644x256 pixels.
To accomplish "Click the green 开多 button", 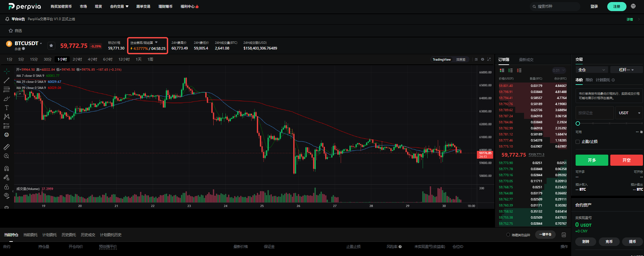I will tap(592, 160).
